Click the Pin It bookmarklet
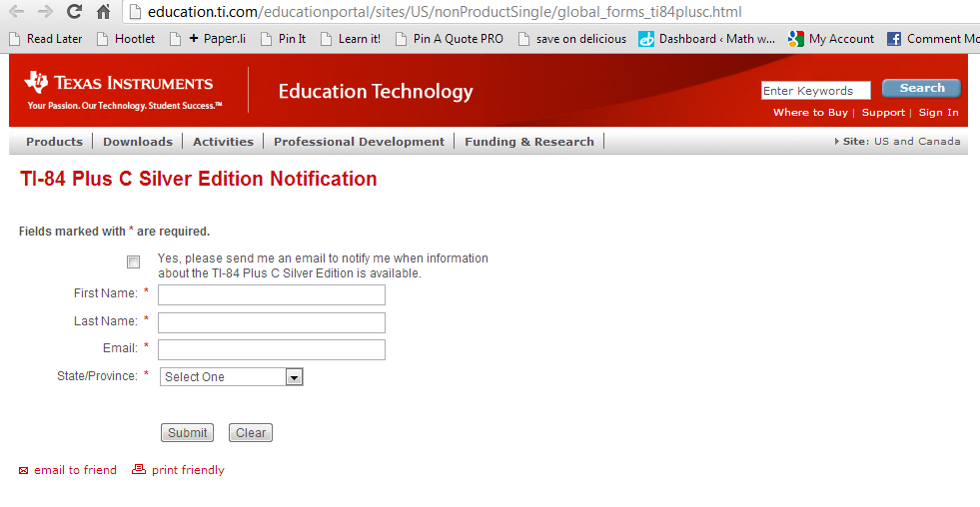Screen dimensions: 980x507 283,39
